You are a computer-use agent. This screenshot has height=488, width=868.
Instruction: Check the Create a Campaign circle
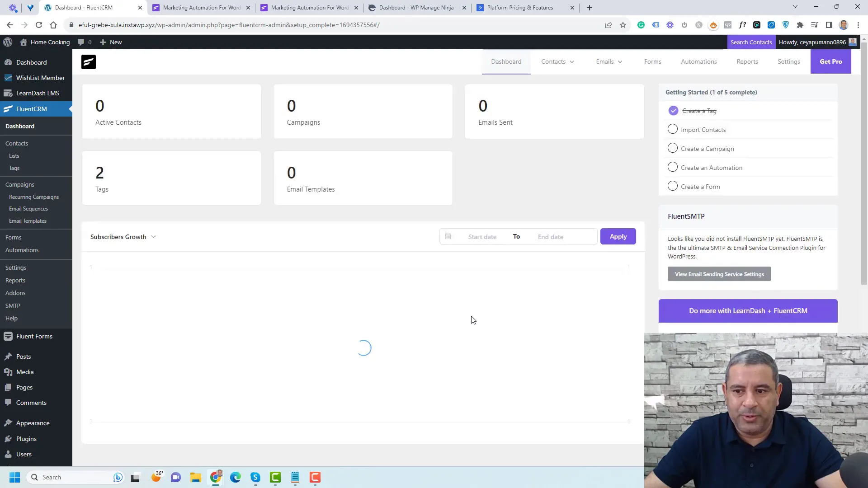click(673, 148)
